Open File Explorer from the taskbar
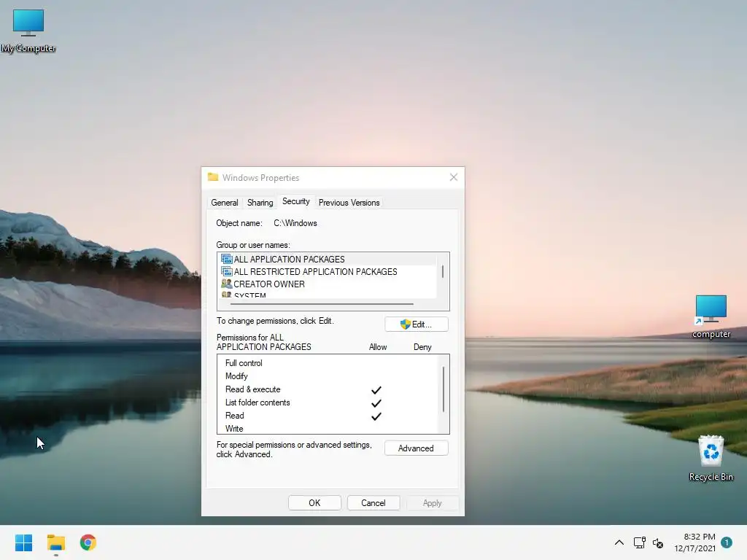The width and height of the screenshot is (747, 560). pos(55,542)
